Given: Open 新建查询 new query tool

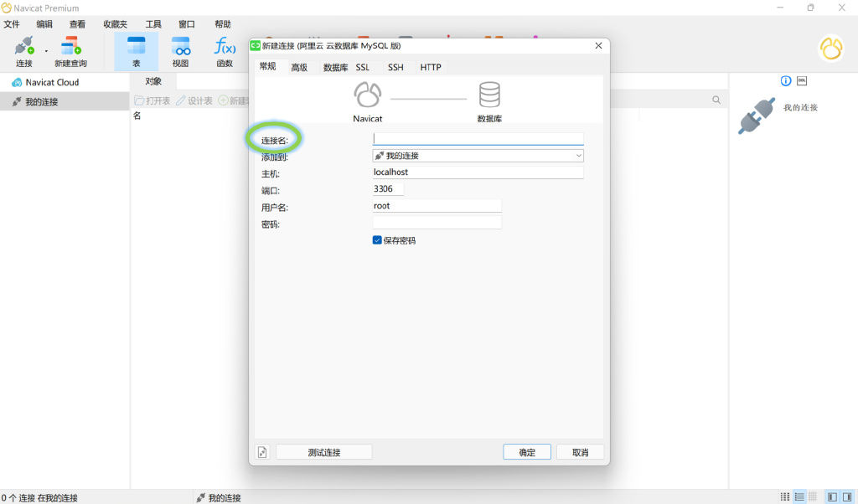Looking at the screenshot, I should [x=70, y=51].
